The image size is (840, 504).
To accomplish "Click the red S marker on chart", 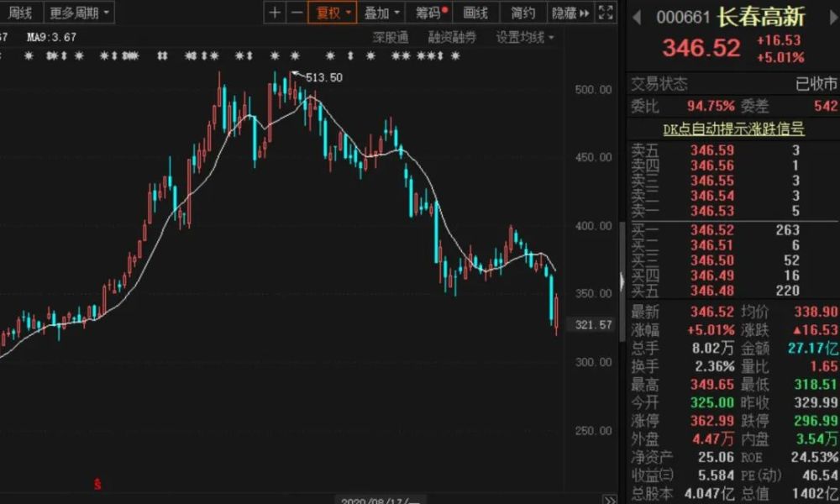I will coord(97,484).
